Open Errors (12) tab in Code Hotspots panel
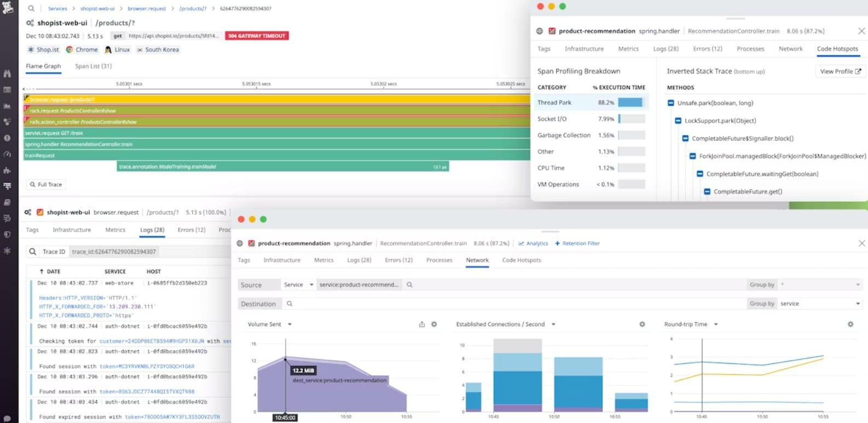The width and height of the screenshot is (868, 423). click(708, 49)
